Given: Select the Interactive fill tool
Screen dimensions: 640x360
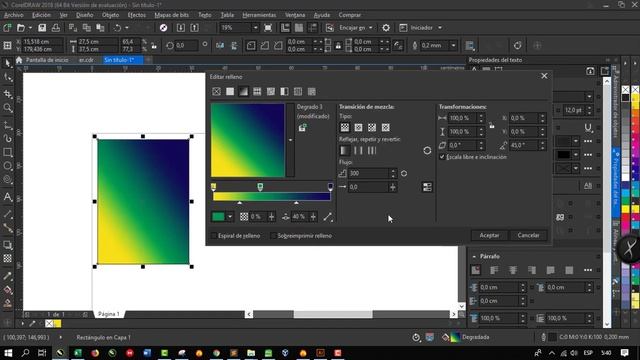Looking at the screenshot, I should [x=7, y=290].
